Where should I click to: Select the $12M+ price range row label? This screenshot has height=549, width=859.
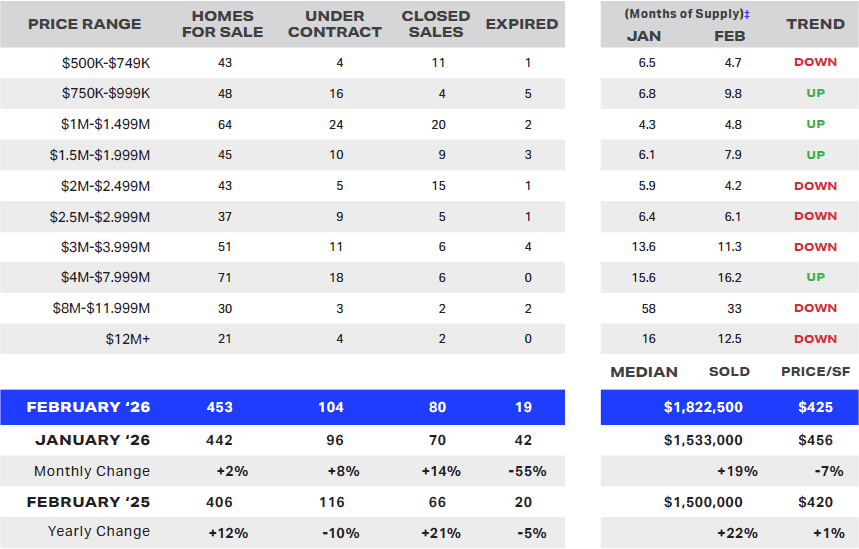pyautogui.click(x=128, y=339)
